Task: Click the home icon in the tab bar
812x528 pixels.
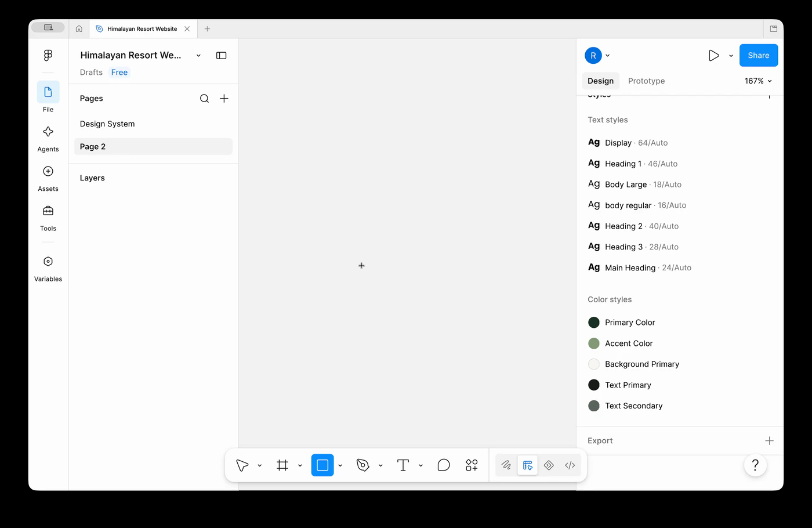Action: [79, 28]
